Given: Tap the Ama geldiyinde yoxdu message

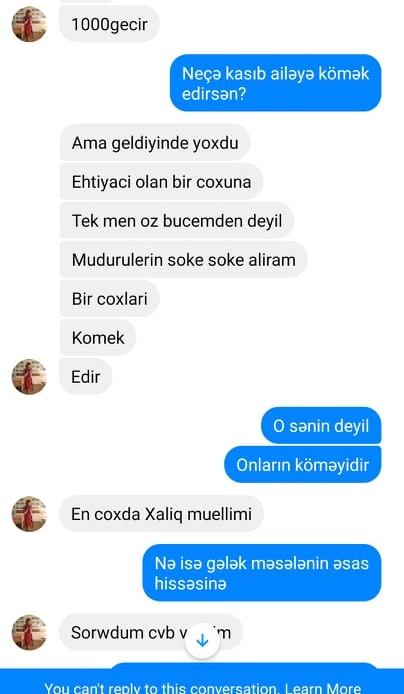Looking at the screenshot, I should pos(155,143).
